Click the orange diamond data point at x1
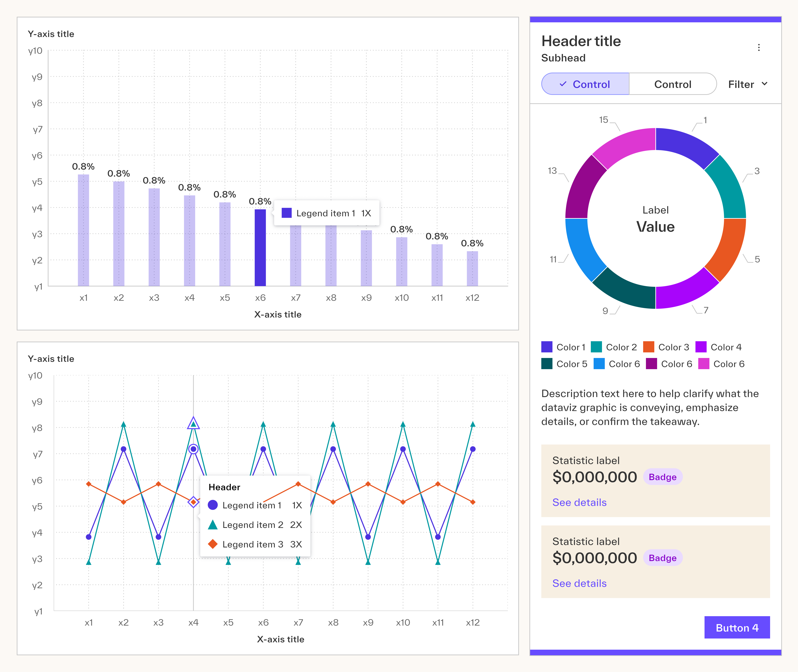 coord(89,484)
